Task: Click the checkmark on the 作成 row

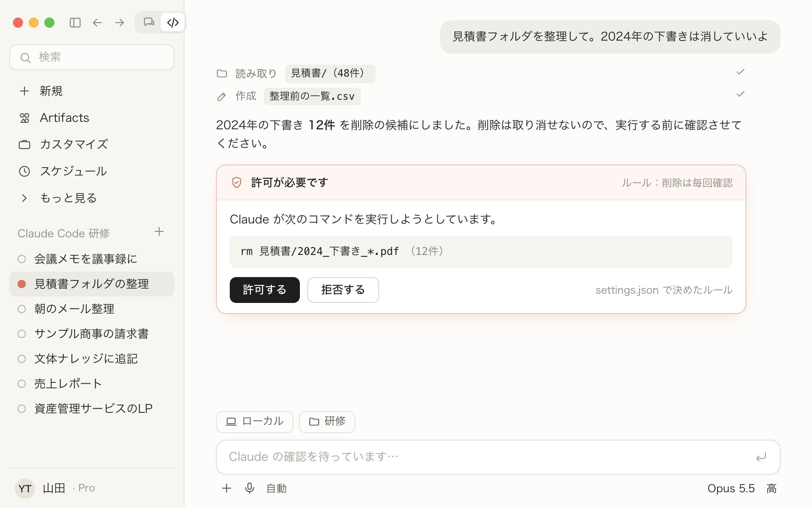Action: pos(740,94)
